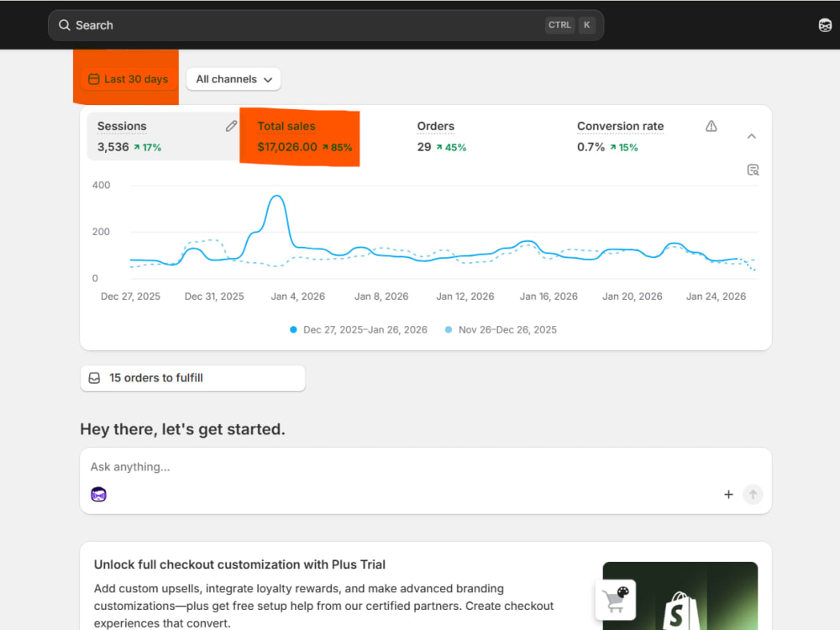Collapse the analytics chart with the chevron
The width and height of the screenshot is (840, 630).
pyautogui.click(x=752, y=136)
